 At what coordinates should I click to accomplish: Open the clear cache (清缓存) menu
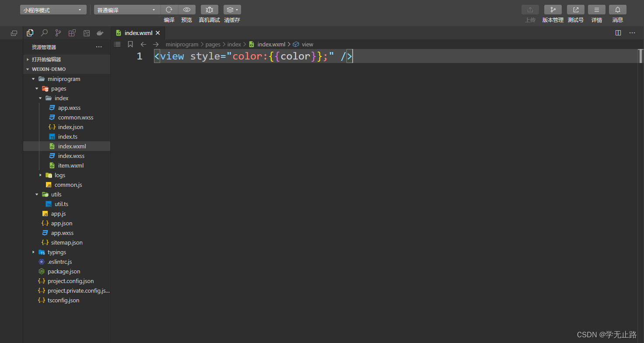[232, 10]
